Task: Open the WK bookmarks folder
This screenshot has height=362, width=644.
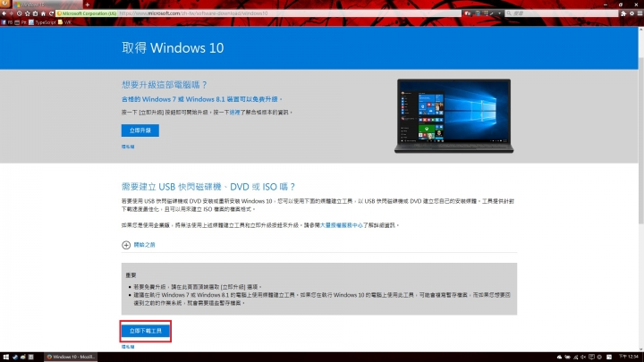Action: pos(65,22)
